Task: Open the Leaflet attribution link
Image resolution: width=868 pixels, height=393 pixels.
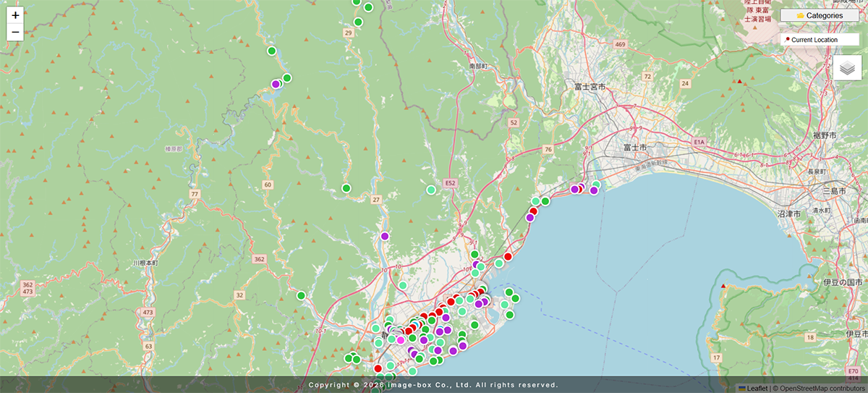Action: click(x=752, y=388)
